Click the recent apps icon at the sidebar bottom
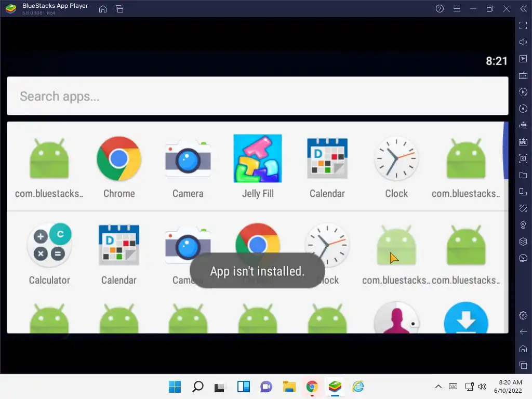 pos(523,365)
